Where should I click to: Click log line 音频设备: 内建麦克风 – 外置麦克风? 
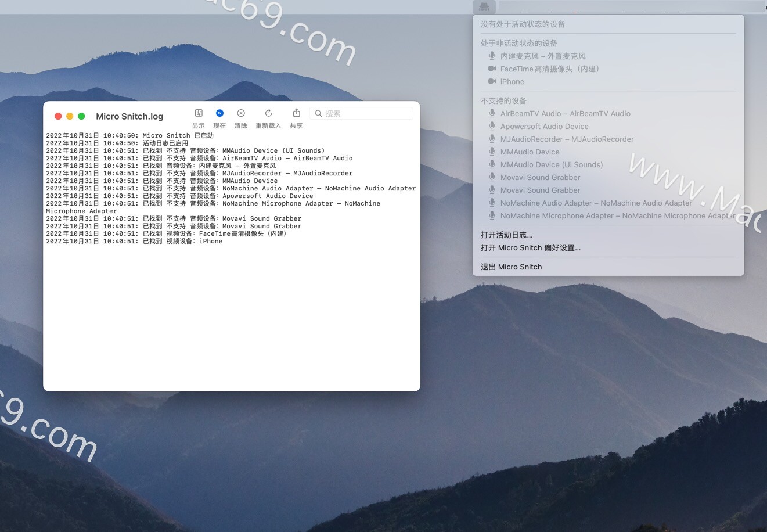pos(161,166)
